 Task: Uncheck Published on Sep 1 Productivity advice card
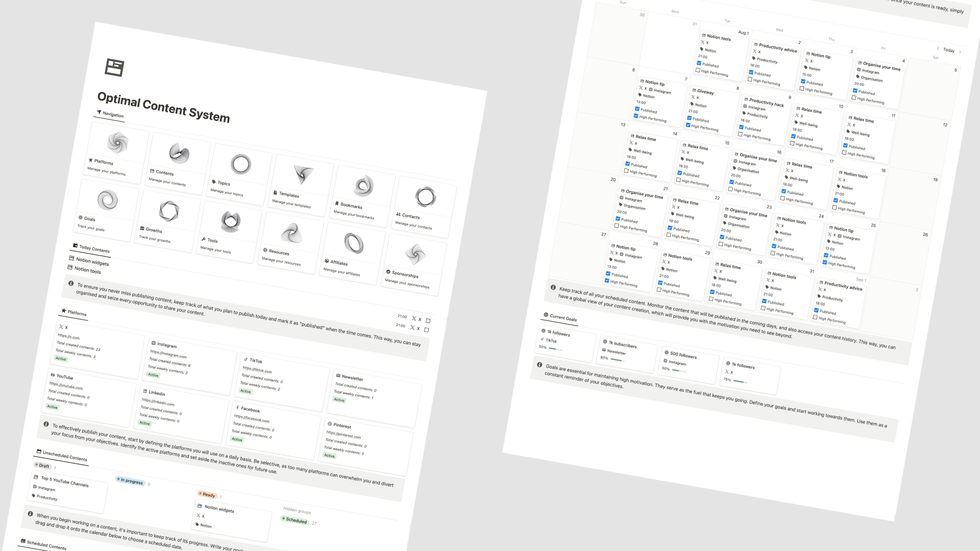tap(816, 310)
